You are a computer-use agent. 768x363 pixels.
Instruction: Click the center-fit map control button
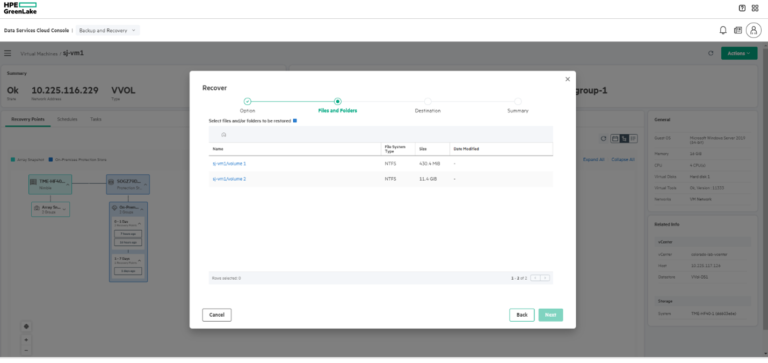point(26,326)
